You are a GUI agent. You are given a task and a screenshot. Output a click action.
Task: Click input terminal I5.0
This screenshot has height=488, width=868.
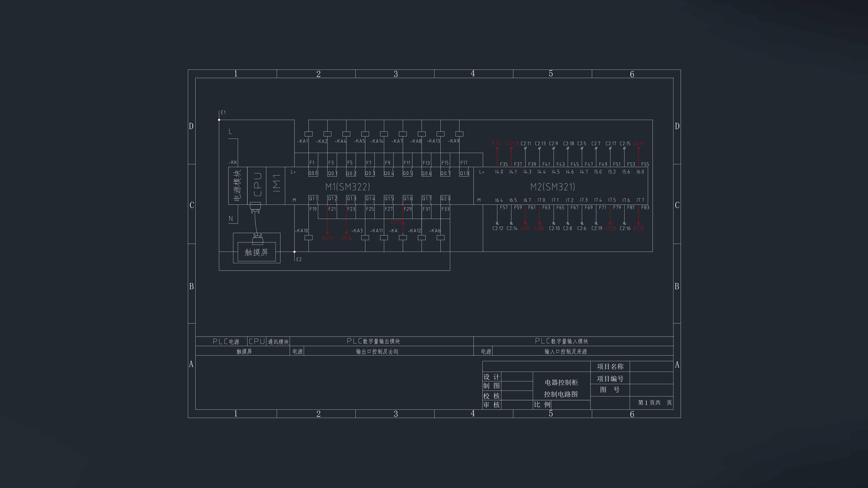tap(598, 172)
